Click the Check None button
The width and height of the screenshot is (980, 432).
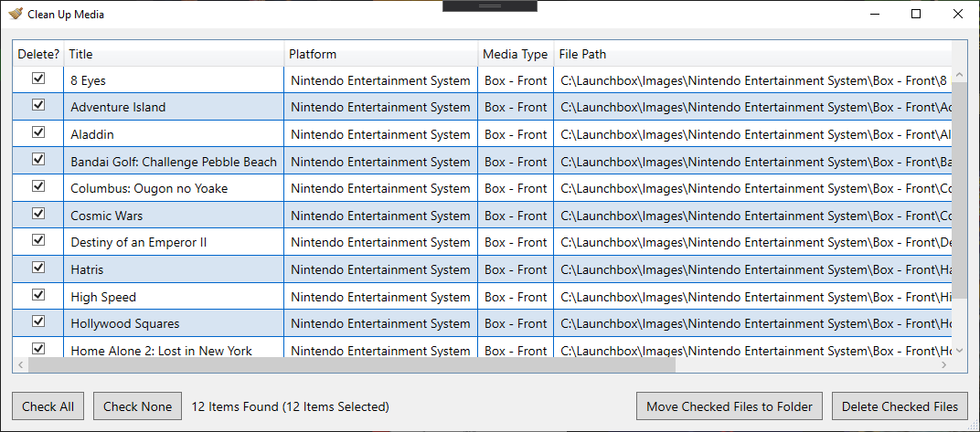tap(137, 406)
